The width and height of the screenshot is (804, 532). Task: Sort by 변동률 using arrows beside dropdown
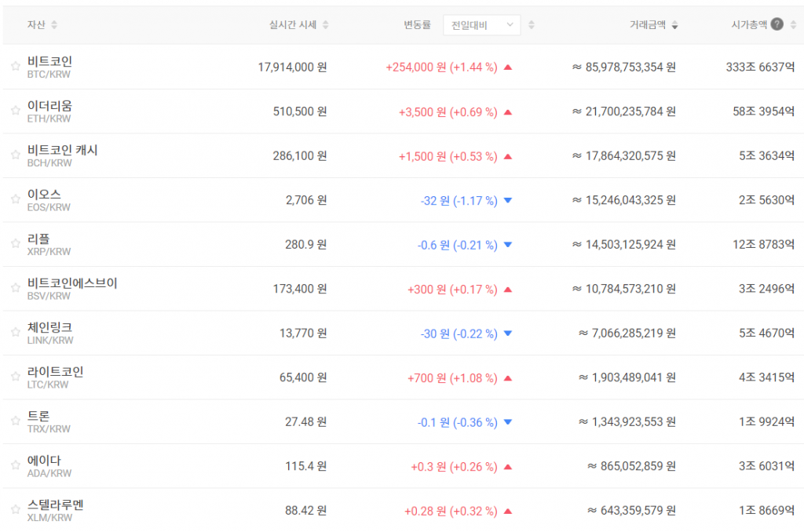[532, 24]
